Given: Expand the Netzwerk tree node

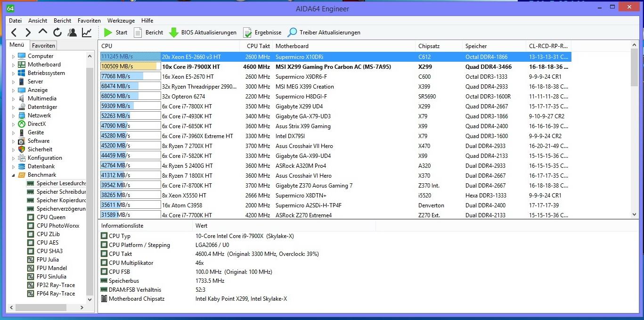Looking at the screenshot, I should (x=13, y=115).
